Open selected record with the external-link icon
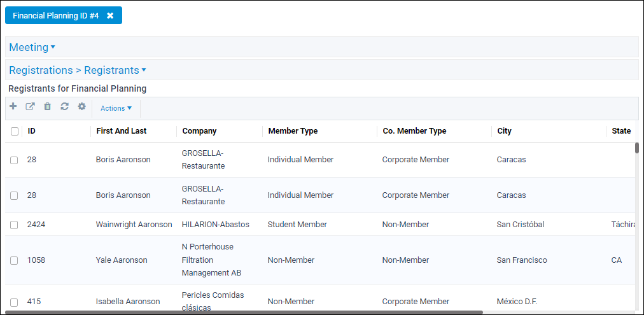 31,106
